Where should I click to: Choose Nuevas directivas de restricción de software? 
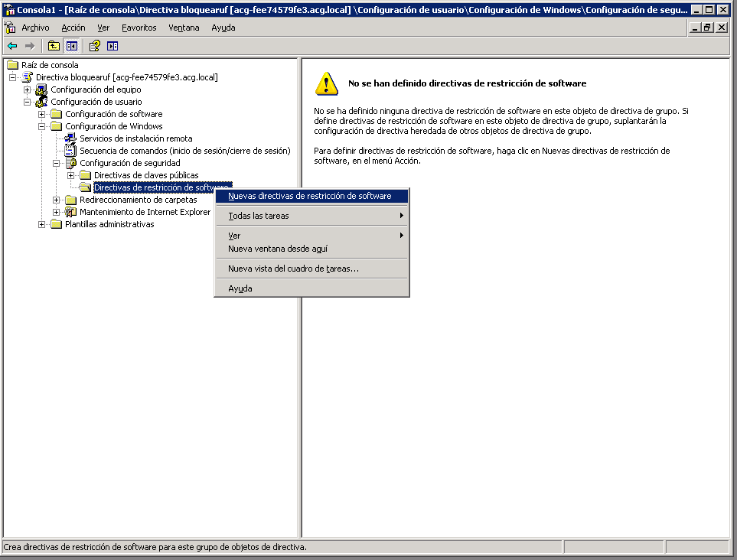[x=309, y=196]
